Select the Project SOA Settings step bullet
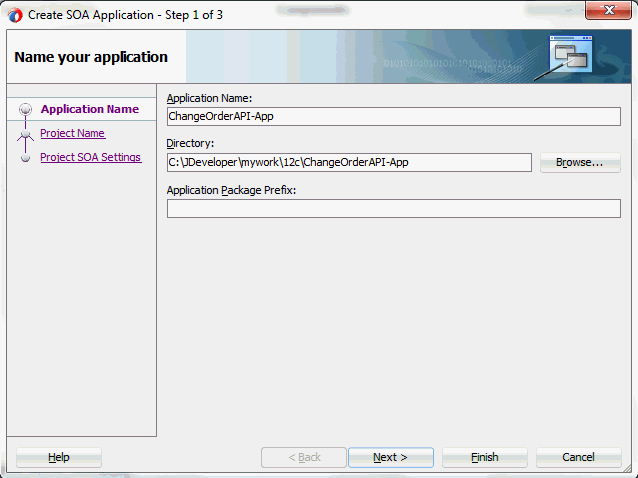The width and height of the screenshot is (638, 478). point(25,157)
